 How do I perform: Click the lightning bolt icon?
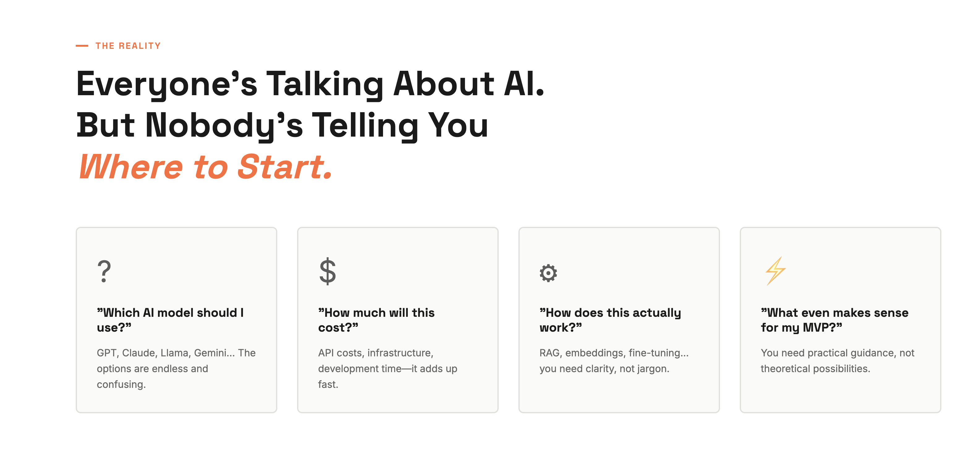point(775,271)
